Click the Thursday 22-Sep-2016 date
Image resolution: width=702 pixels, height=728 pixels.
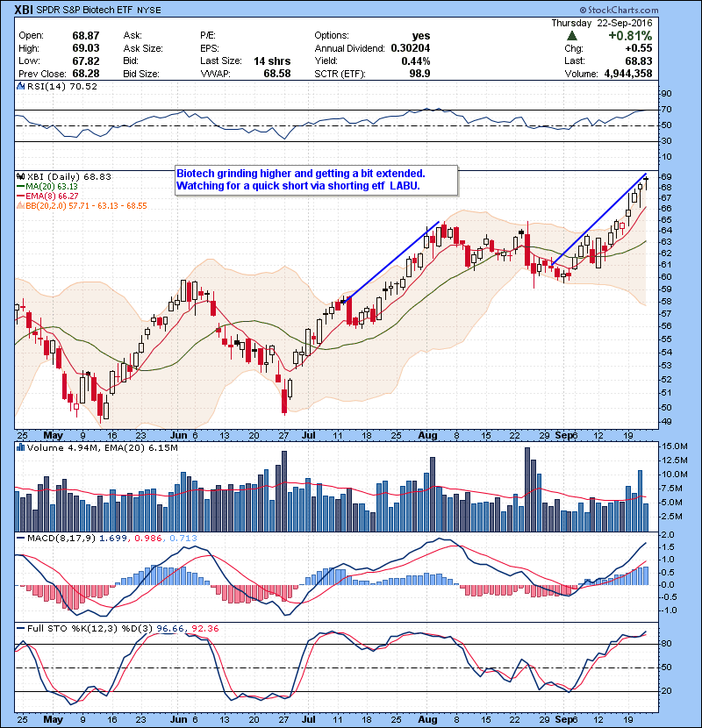[602, 23]
